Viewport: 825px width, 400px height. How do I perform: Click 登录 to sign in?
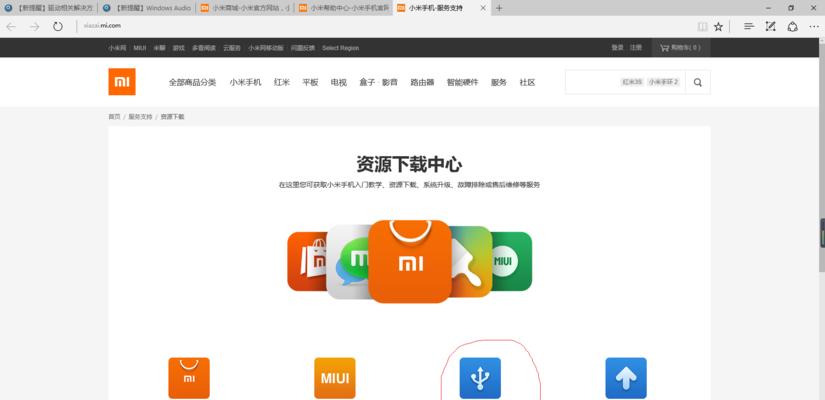pos(617,47)
